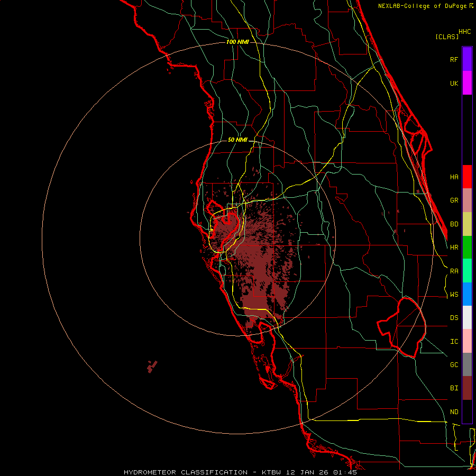Click the BI brown legend swatch

pos(467,388)
